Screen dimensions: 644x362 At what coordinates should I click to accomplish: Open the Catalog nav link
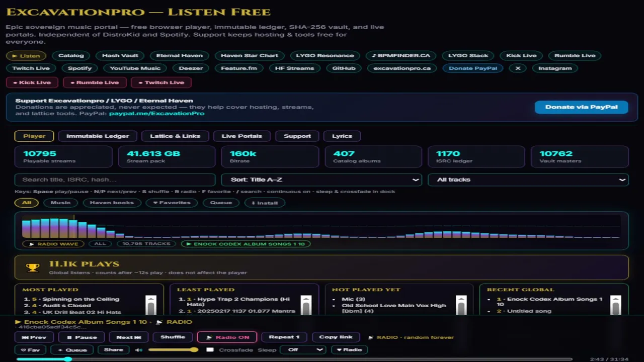point(71,55)
